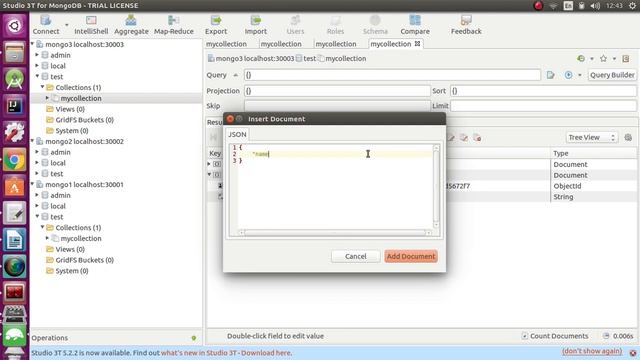Viewport: 640px width, 360px height.
Task: Collapse the mongo2 localhost:30002 connection
Action: (33, 141)
